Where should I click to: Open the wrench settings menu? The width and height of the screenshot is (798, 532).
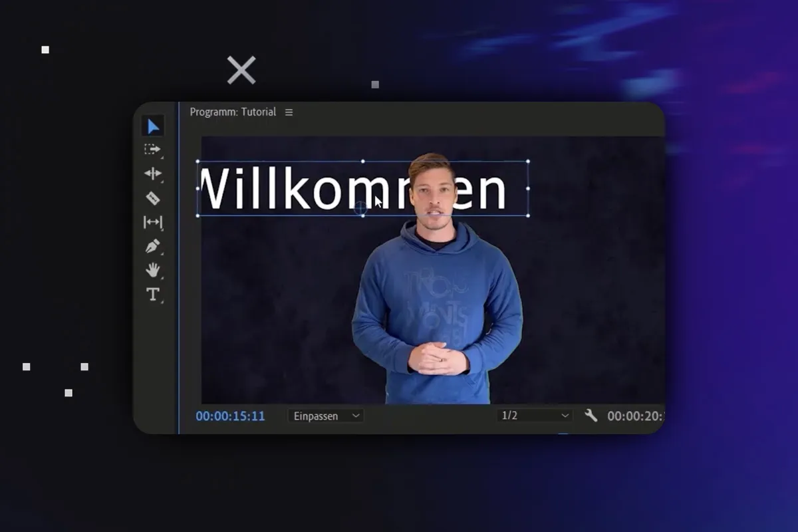pyautogui.click(x=591, y=416)
